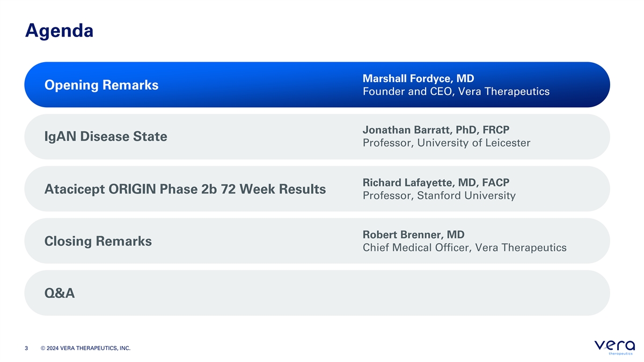Click the word therapeutics under the logo
The height and width of the screenshot is (362, 644).
(x=622, y=353)
